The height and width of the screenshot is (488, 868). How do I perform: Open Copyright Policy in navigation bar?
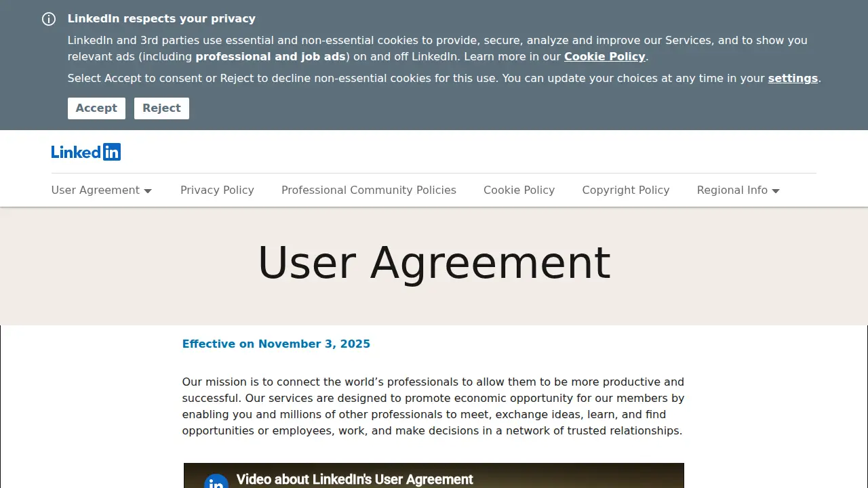[626, 190]
